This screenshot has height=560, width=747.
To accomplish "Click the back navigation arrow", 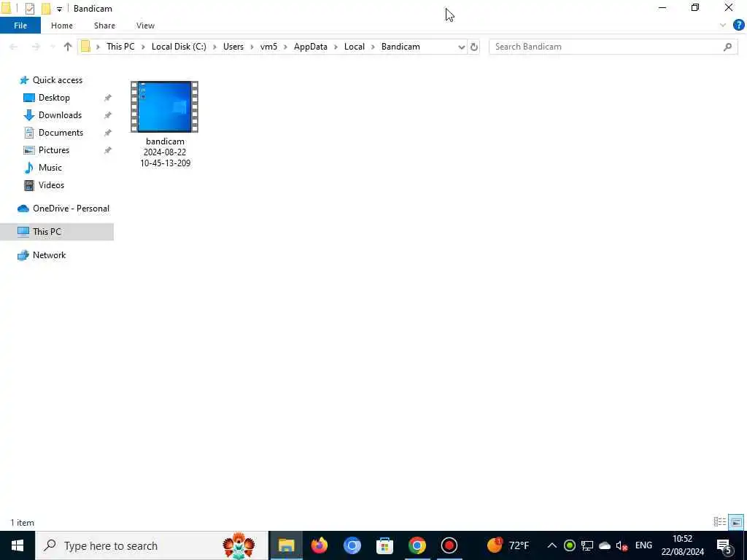I will tap(13, 47).
